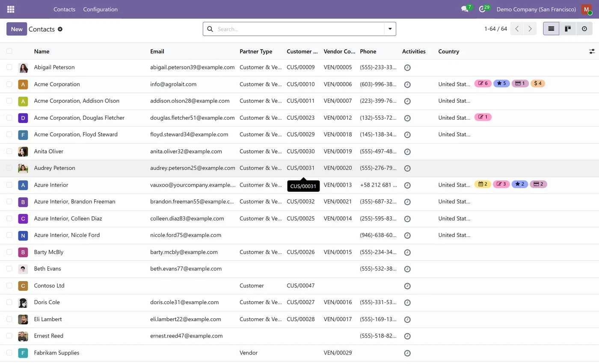Click activity clock for Acme Corporation
599x364 pixels.
click(x=407, y=84)
